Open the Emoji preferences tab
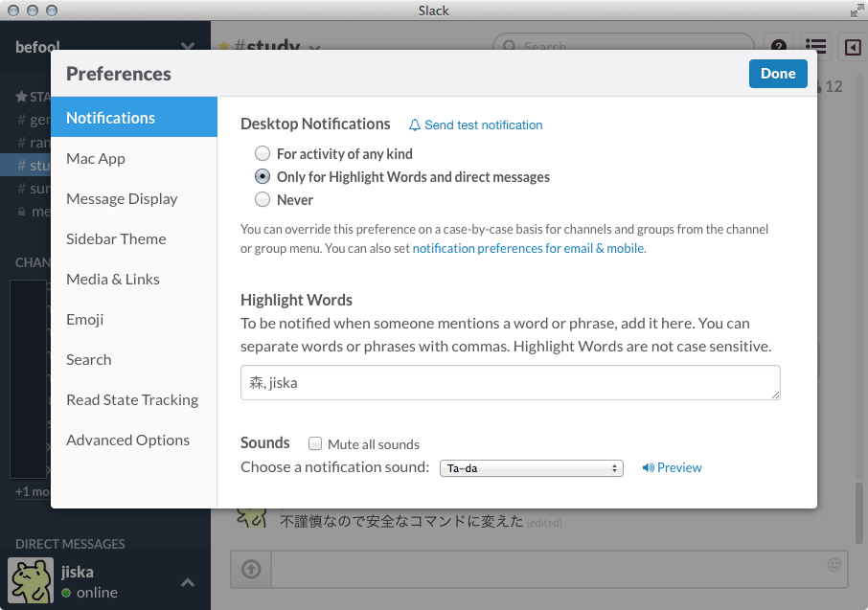Screen dimensions: 868x610 coord(134,320)
